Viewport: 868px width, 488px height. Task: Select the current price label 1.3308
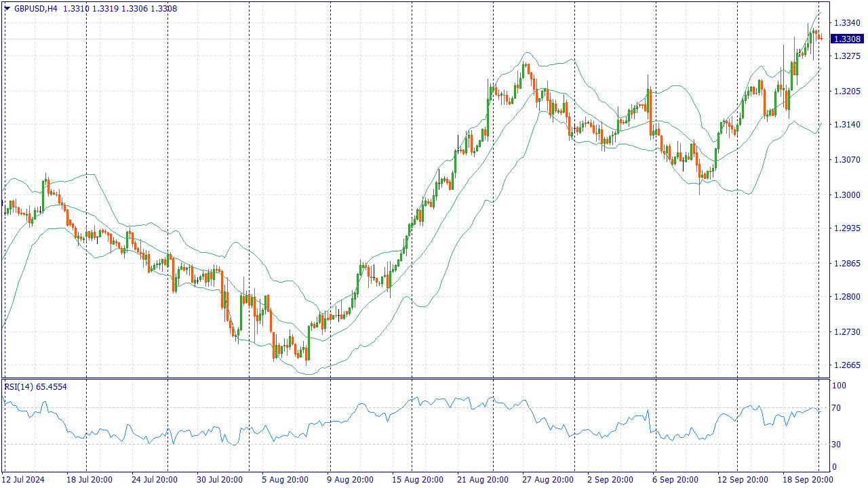click(x=847, y=39)
